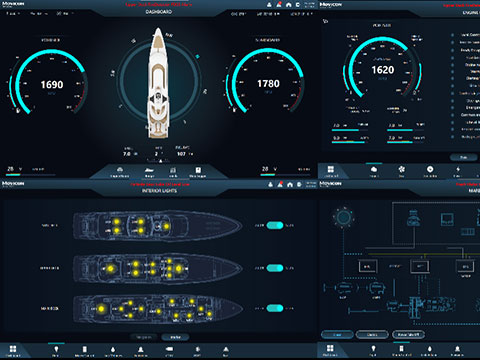This screenshot has height=360, width=480.
Task: Open document icon in Dashboard bottom navigation
Action: pyautogui.click(x=198, y=170)
